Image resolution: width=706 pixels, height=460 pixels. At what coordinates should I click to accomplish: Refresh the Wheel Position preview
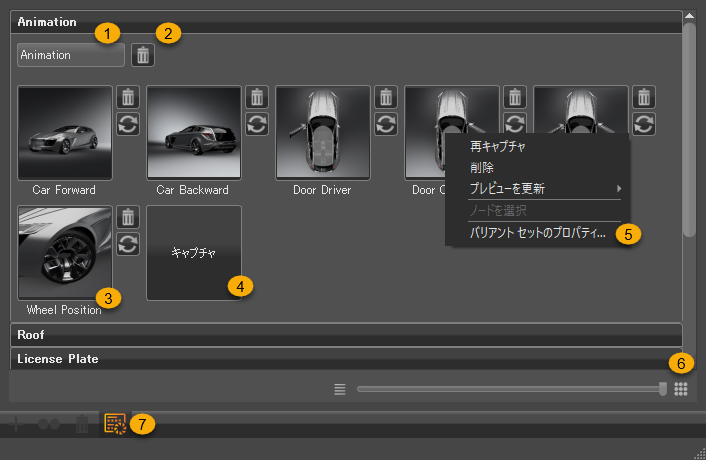pos(128,244)
